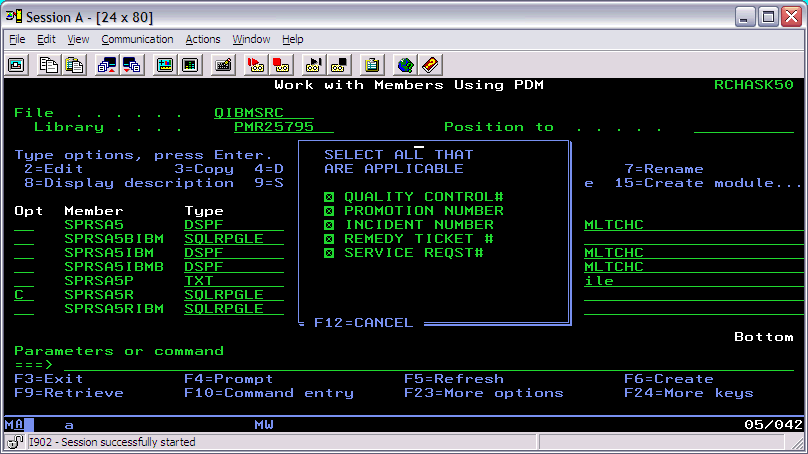Click the 'ile' text on SPRSA5P row
The image size is (808, 454).
tap(599, 281)
